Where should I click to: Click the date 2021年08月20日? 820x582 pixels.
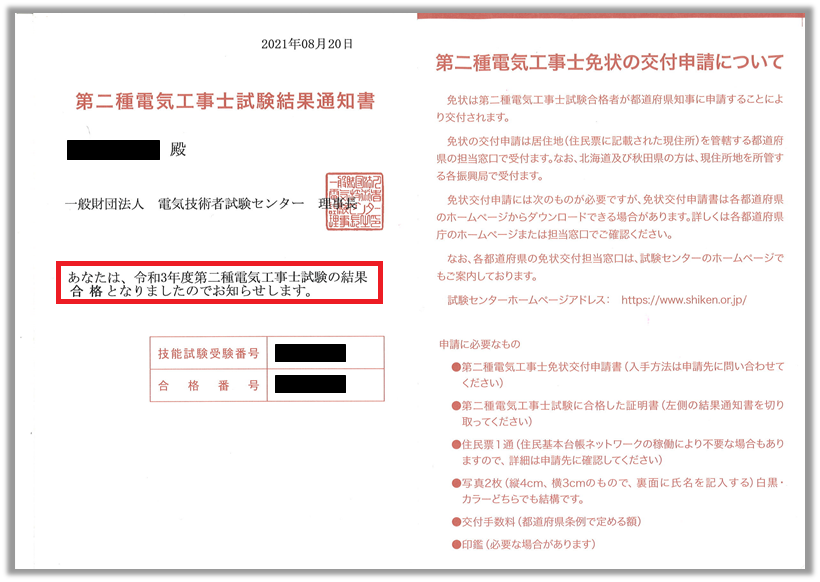click(307, 44)
